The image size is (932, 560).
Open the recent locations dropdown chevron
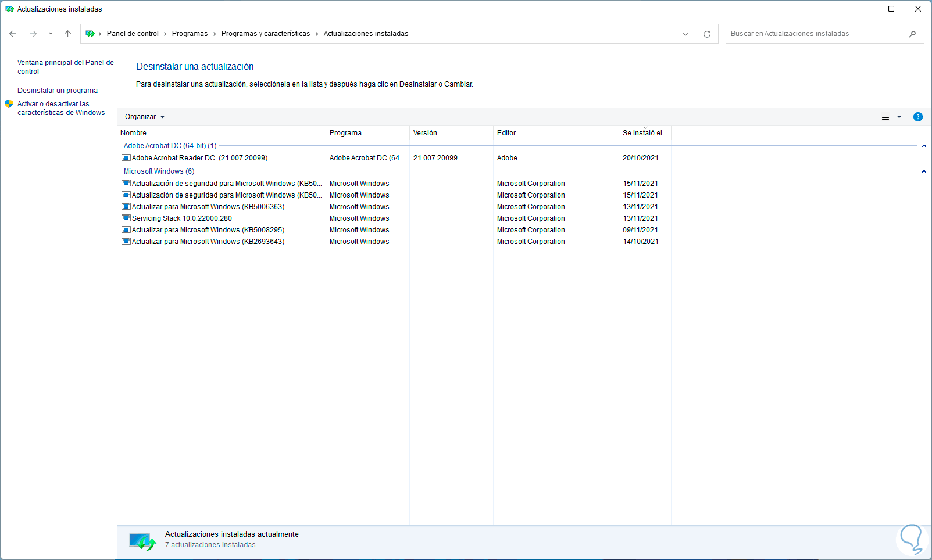pos(51,34)
